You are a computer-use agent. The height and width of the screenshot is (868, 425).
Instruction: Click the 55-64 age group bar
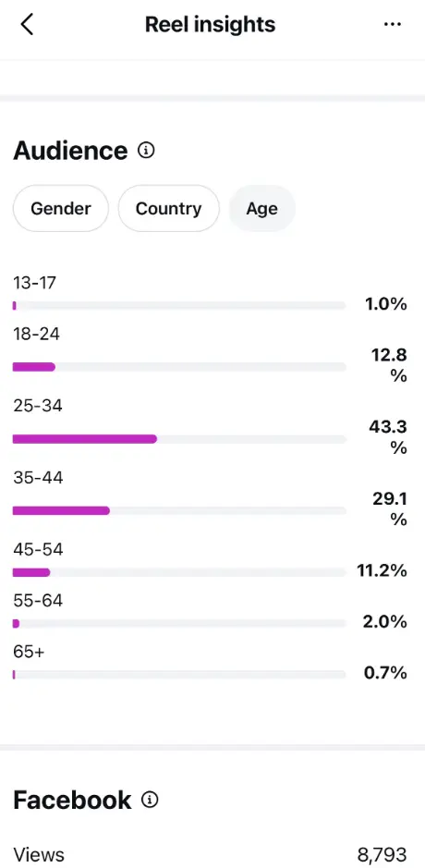click(x=179, y=623)
